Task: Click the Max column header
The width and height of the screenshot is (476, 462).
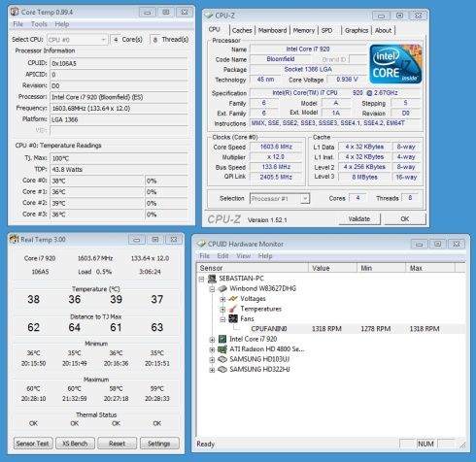Action: pyautogui.click(x=430, y=268)
